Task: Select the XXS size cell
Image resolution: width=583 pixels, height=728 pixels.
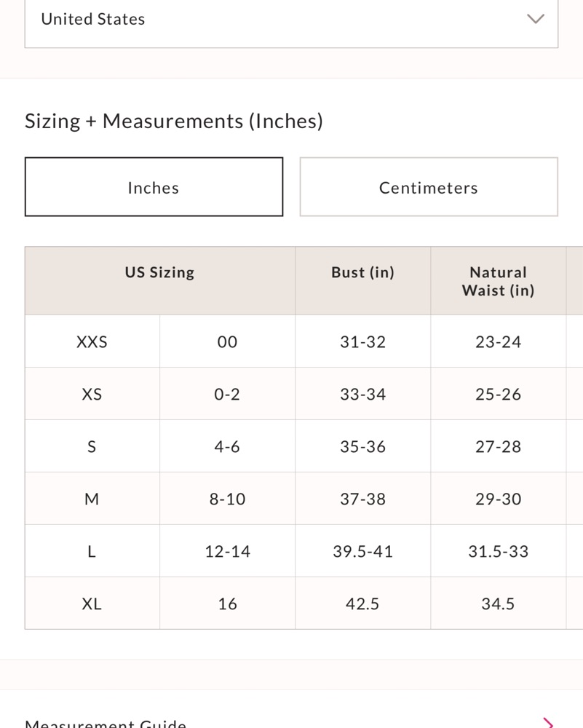Action: tap(92, 341)
